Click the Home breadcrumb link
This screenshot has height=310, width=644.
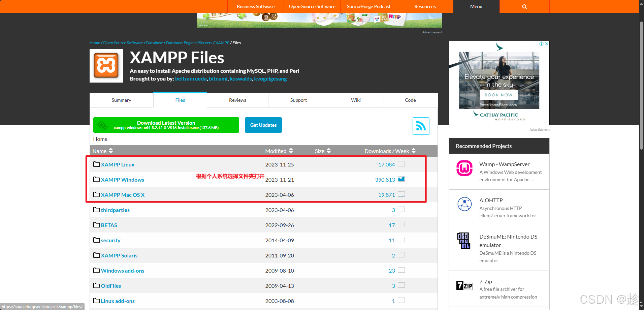tap(95, 43)
